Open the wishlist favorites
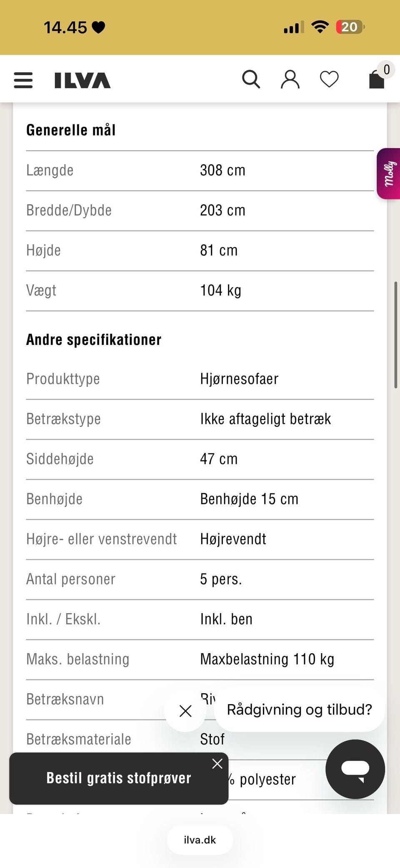Image resolution: width=400 pixels, height=868 pixels. coord(329,79)
